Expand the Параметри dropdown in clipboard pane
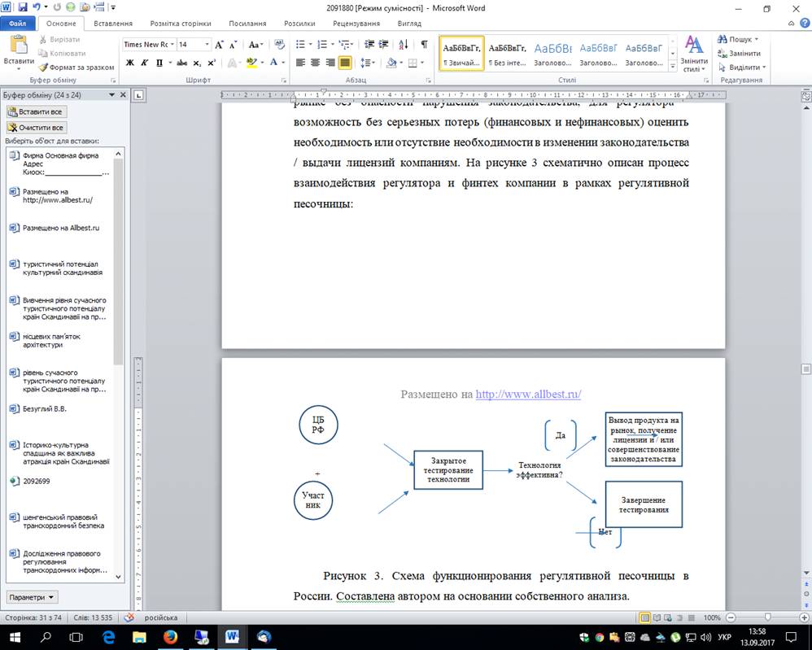 tap(32, 596)
